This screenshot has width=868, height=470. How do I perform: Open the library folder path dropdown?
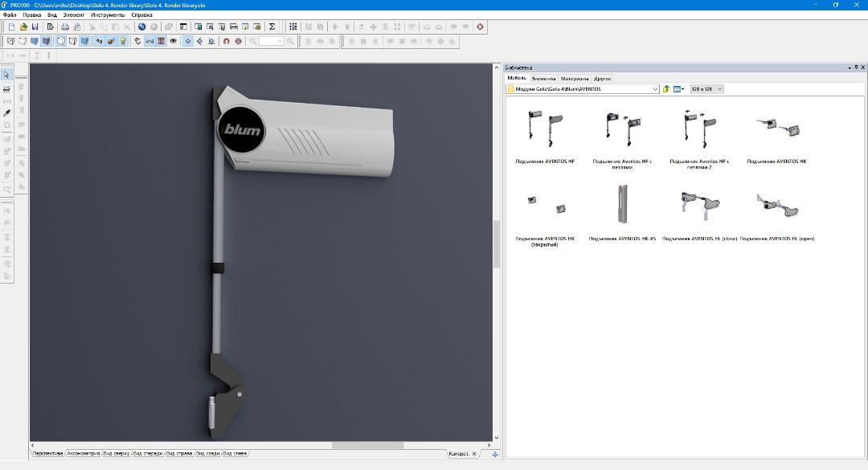tap(655, 88)
